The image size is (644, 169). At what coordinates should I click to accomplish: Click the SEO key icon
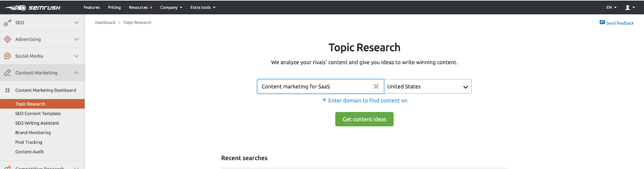click(7, 23)
